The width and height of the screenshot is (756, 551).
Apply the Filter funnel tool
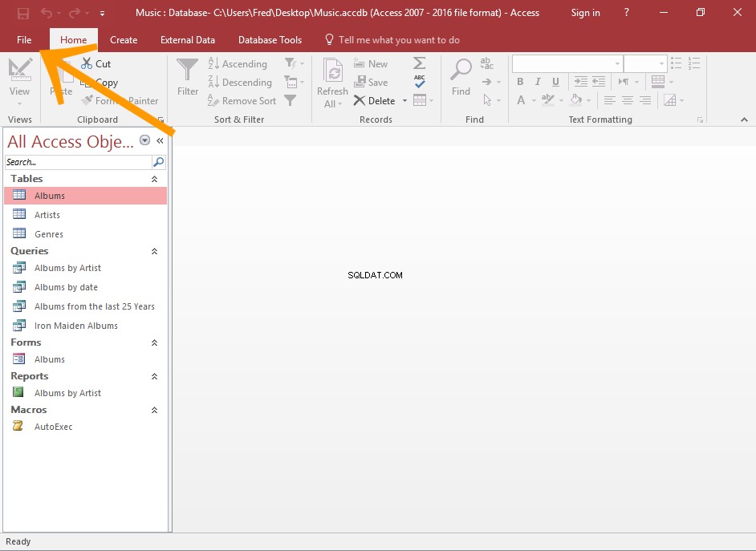tap(188, 76)
